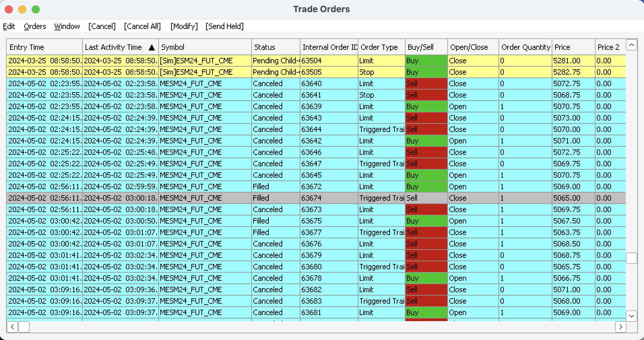Select order ID 63642

316,141
